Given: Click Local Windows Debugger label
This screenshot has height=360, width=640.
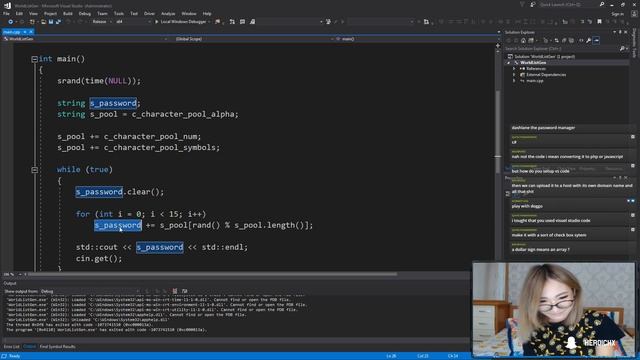Looking at the screenshot, I should (x=183, y=22).
